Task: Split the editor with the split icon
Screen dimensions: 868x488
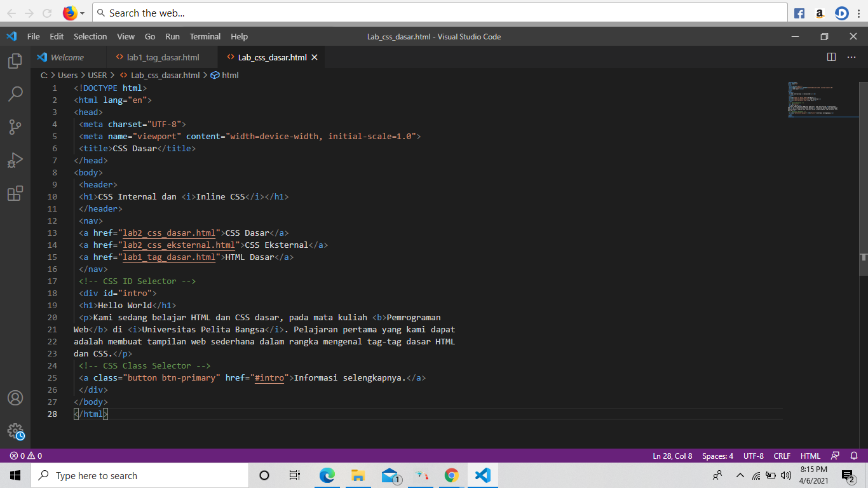Action: pyautogui.click(x=831, y=57)
